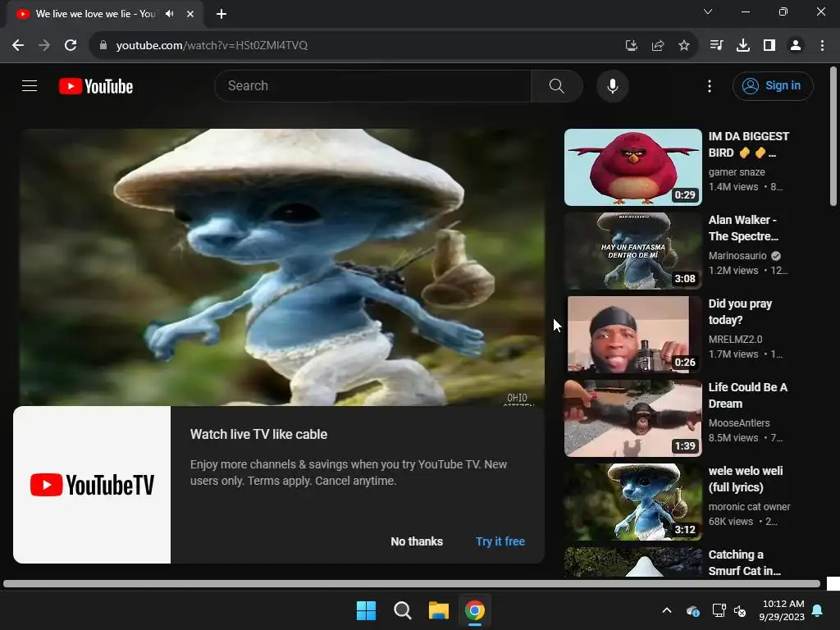Open clock showing 10:12 AM
Image resolution: width=840 pixels, height=630 pixels.
[782, 610]
